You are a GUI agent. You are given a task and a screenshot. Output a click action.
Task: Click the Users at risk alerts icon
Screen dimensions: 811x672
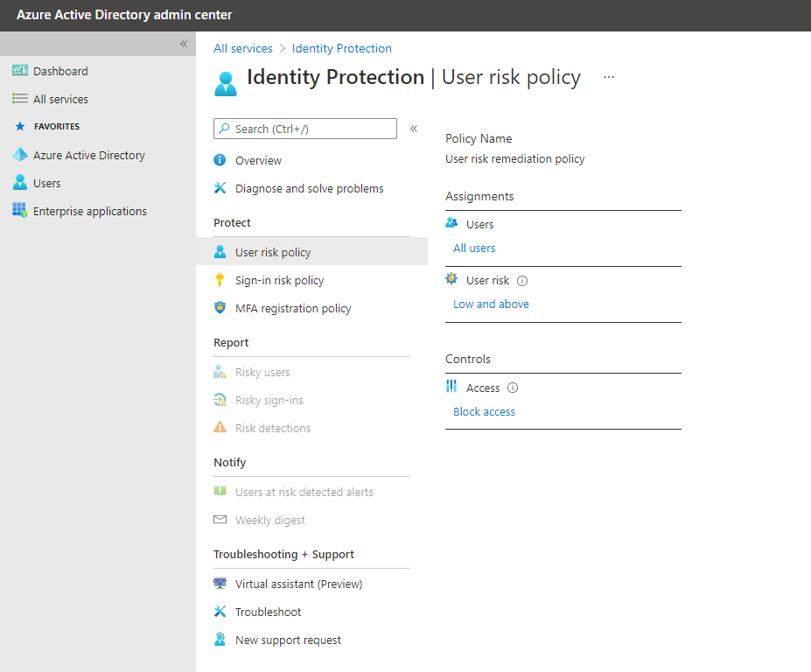[220, 492]
